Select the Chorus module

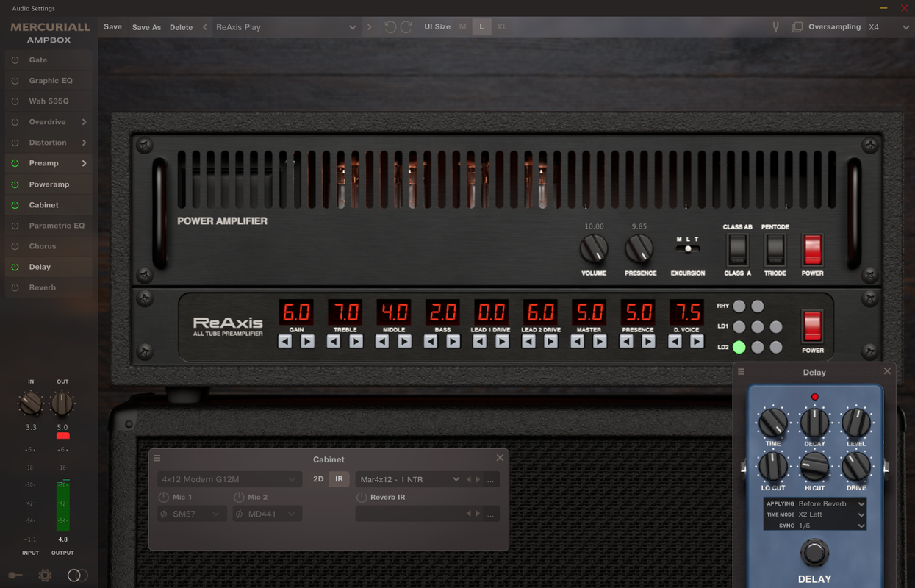click(x=49, y=246)
